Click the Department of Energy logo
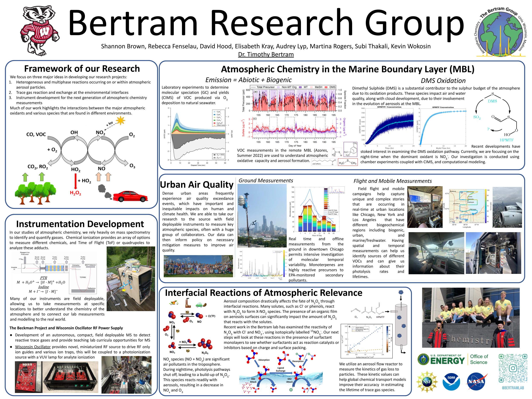 point(452,360)
